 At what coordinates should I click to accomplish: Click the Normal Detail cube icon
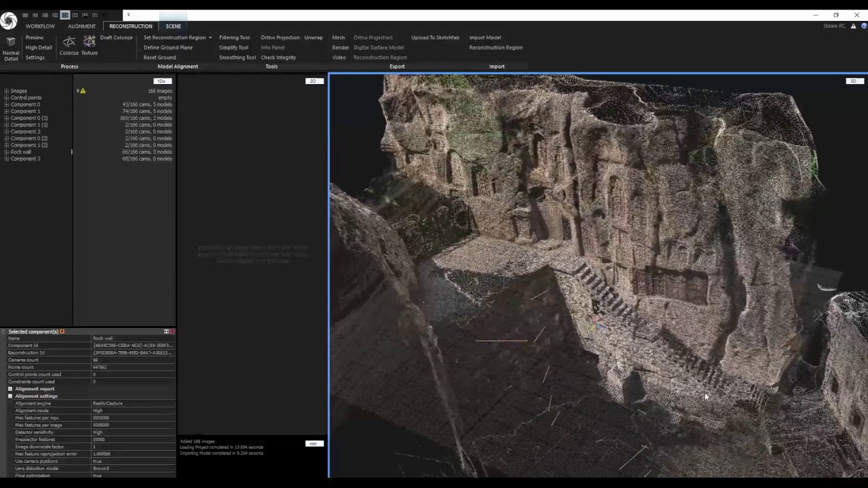pyautogui.click(x=11, y=42)
